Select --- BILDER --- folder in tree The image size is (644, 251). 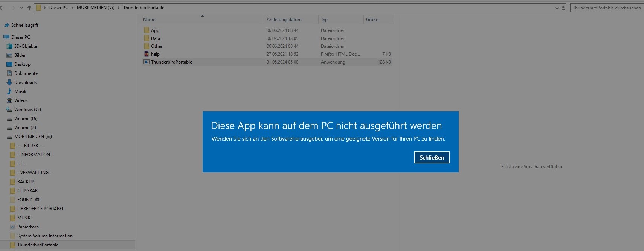pos(31,146)
